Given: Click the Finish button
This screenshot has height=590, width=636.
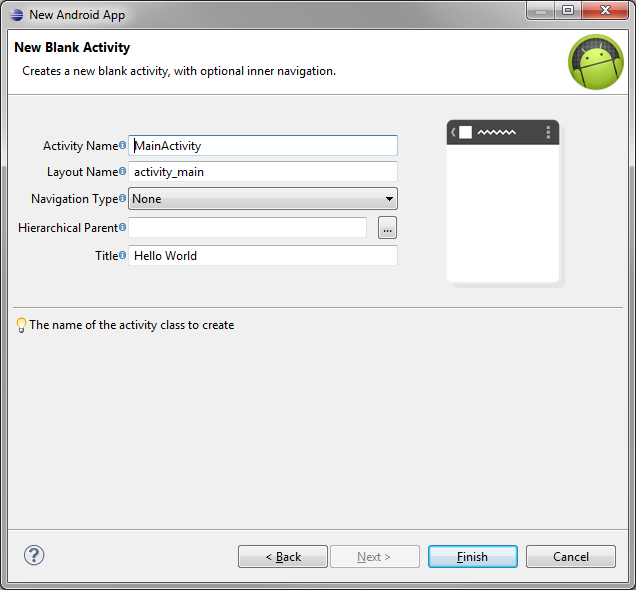Looking at the screenshot, I should point(473,556).
